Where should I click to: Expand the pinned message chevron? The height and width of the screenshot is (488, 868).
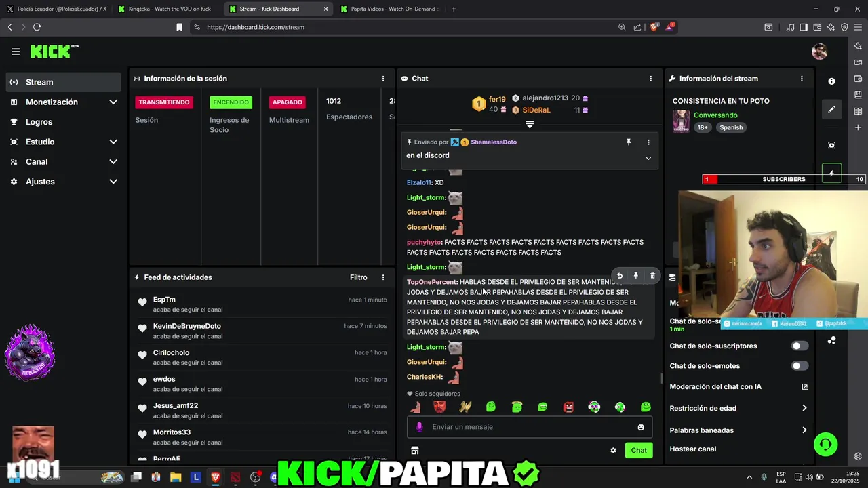pyautogui.click(x=648, y=158)
